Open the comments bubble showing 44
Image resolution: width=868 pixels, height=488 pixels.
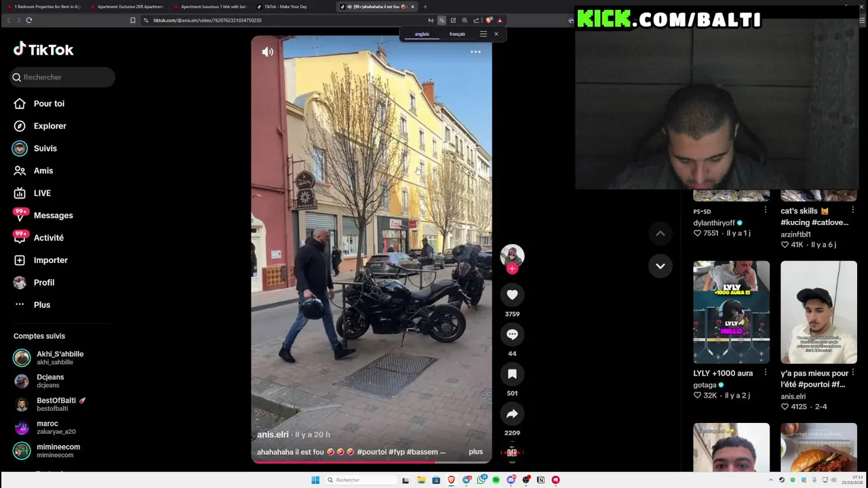tap(512, 334)
